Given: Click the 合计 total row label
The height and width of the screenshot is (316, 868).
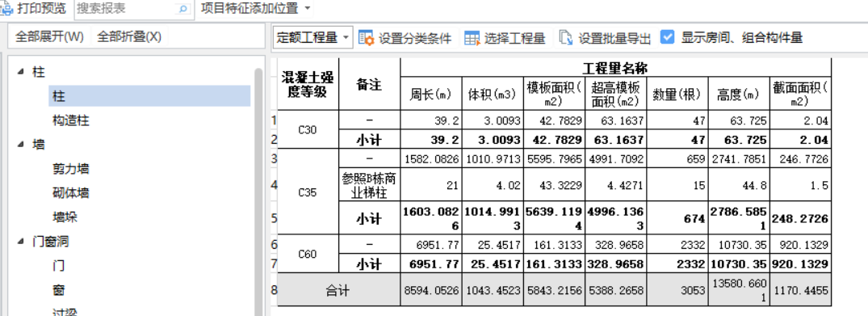Looking at the screenshot, I should (x=339, y=289).
